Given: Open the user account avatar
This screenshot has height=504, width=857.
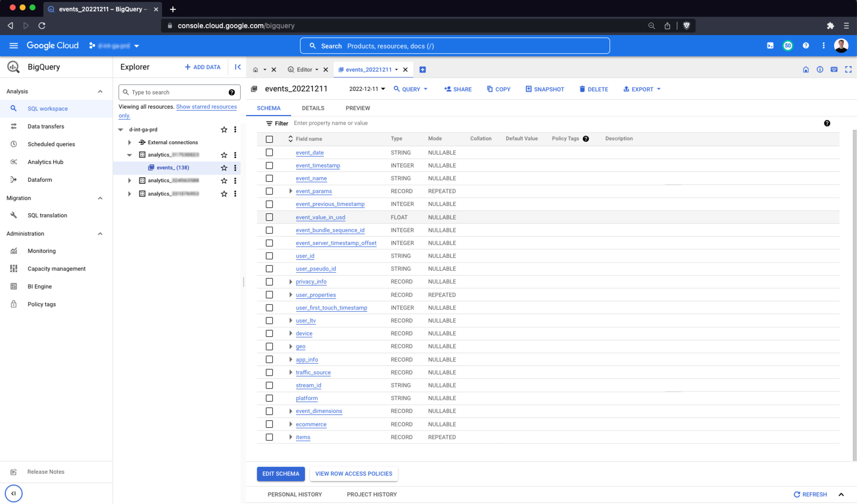Looking at the screenshot, I should (x=841, y=46).
